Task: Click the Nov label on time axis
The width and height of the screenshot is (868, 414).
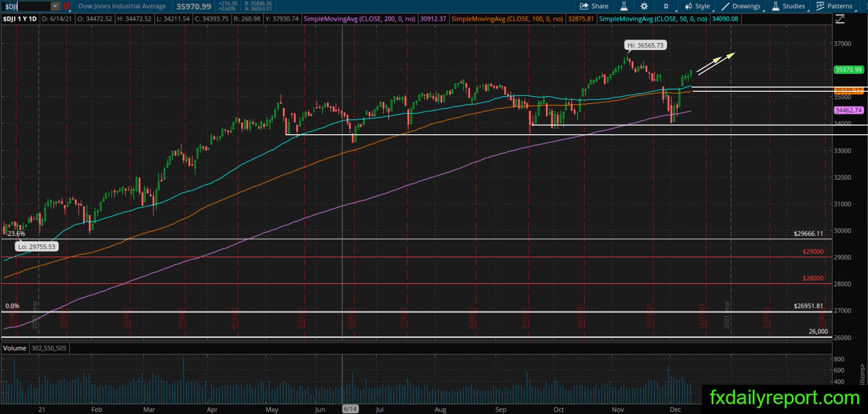Action: coord(618,409)
